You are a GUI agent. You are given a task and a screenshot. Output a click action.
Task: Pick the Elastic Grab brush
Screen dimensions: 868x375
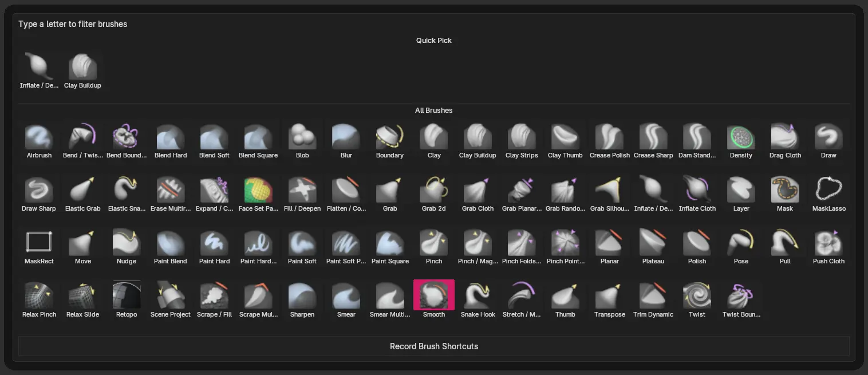(83, 194)
